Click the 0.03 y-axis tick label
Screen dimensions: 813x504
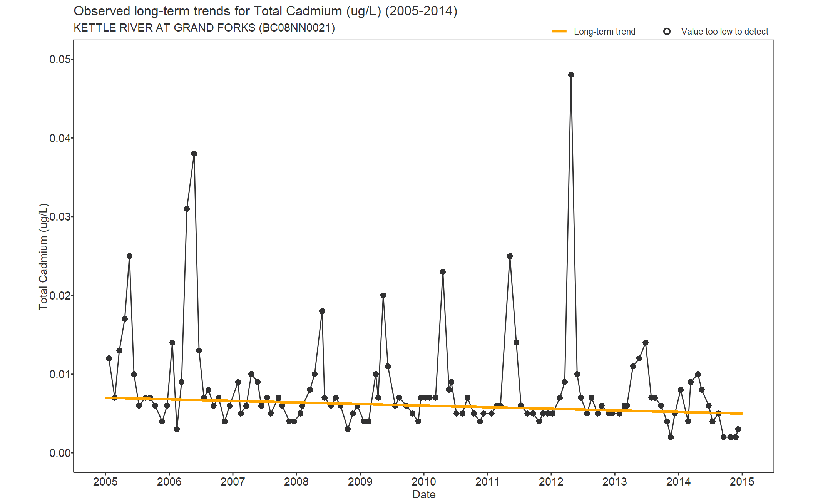coord(60,217)
